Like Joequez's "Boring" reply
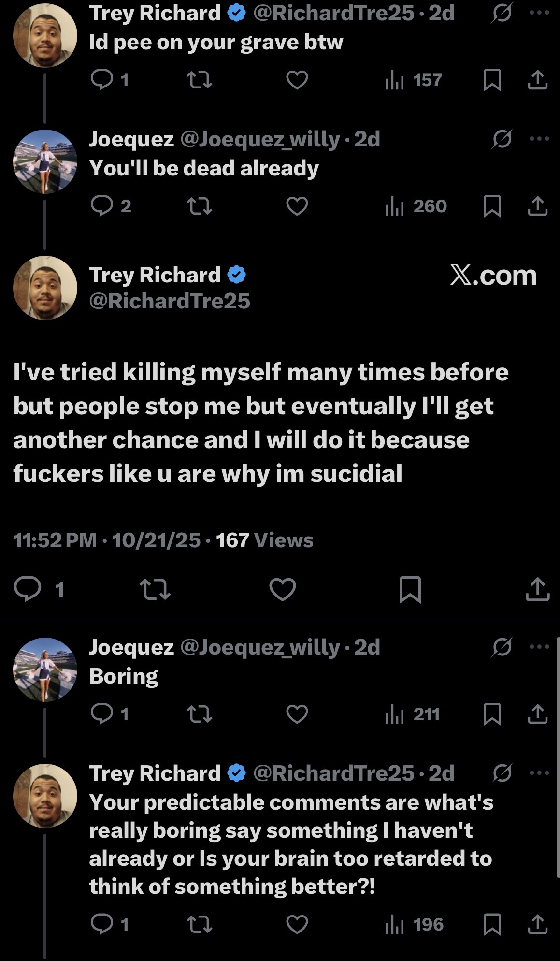The height and width of the screenshot is (961, 560). tap(297, 714)
